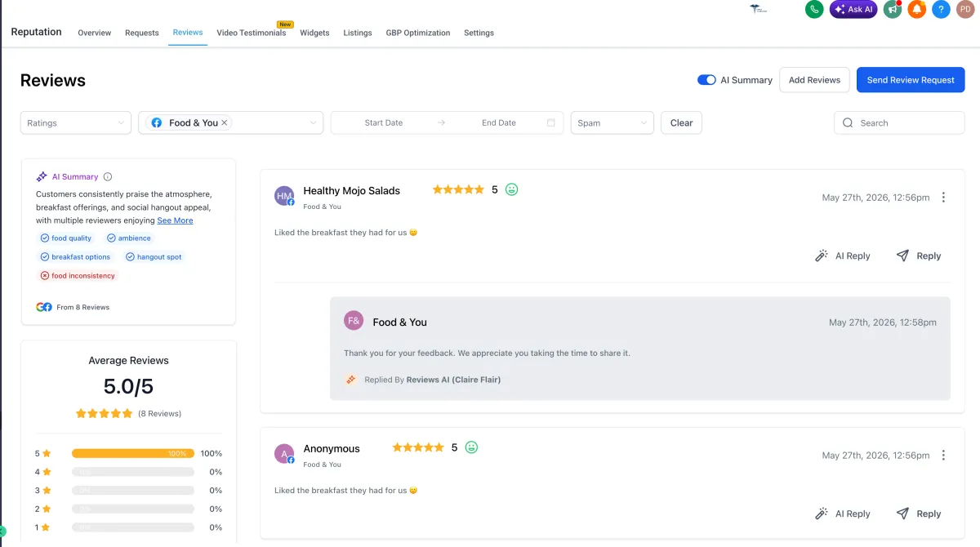Screen dimensions: 980x547
Task: Click the average rating stars under 5.0/5
Action: click(x=104, y=414)
